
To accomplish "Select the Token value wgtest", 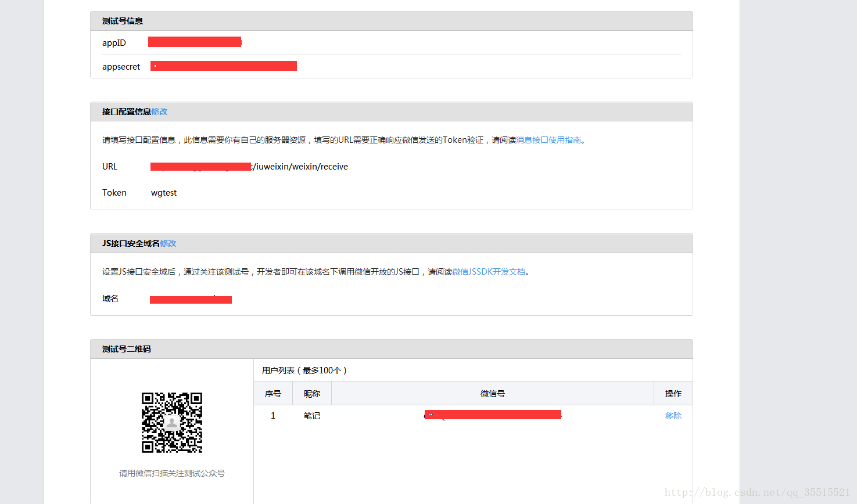I will (x=164, y=193).
